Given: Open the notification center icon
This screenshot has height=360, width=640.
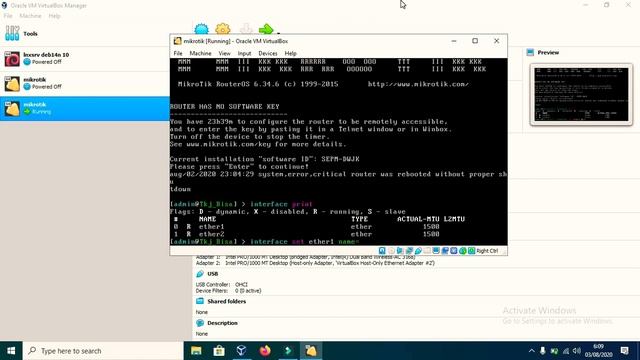Looking at the screenshot, I should pos(624,351).
